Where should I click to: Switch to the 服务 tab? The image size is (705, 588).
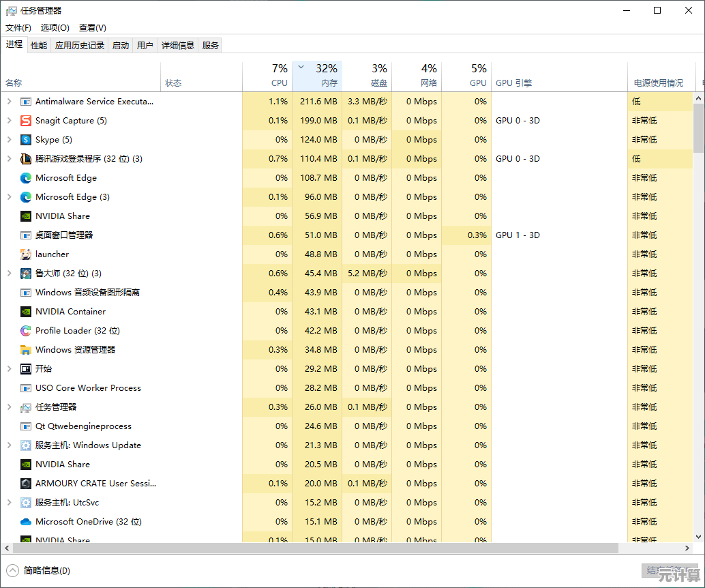(x=210, y=46)
